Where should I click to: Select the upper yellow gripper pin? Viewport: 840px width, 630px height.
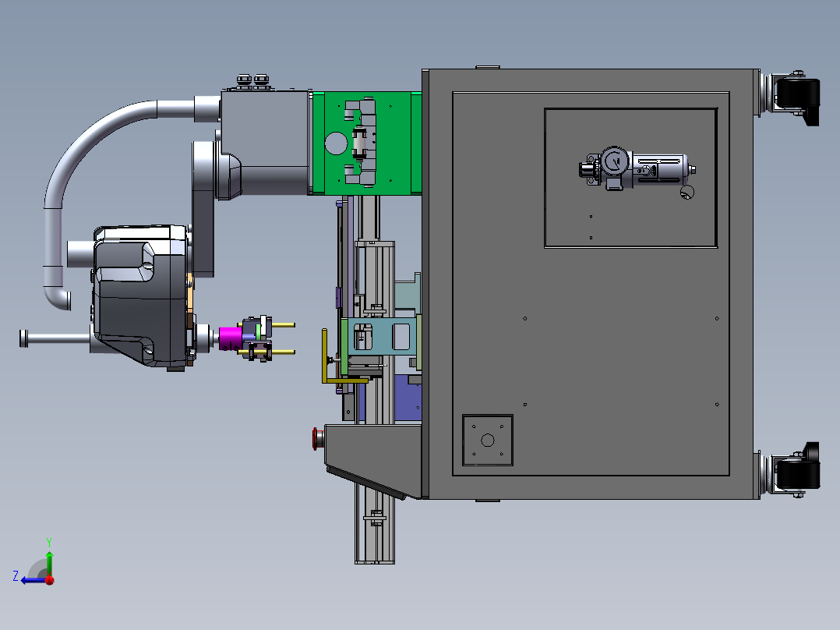(284, 325)
